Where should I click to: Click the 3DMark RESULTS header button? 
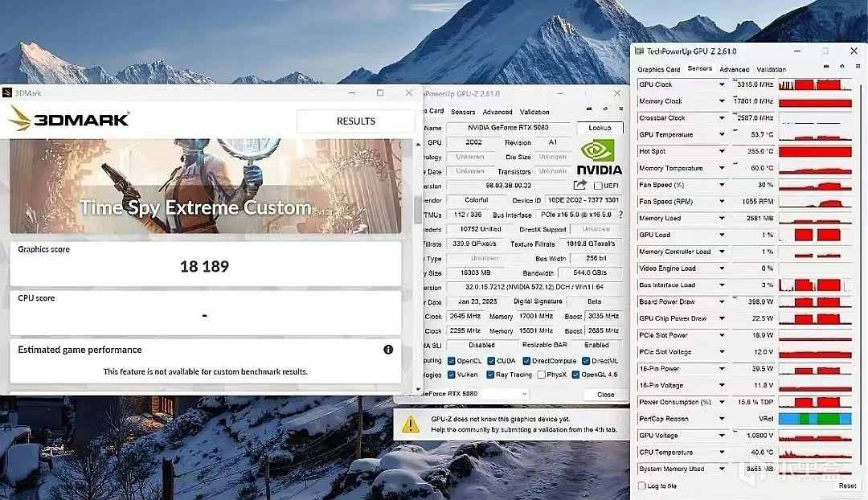(x=356, y=121)
